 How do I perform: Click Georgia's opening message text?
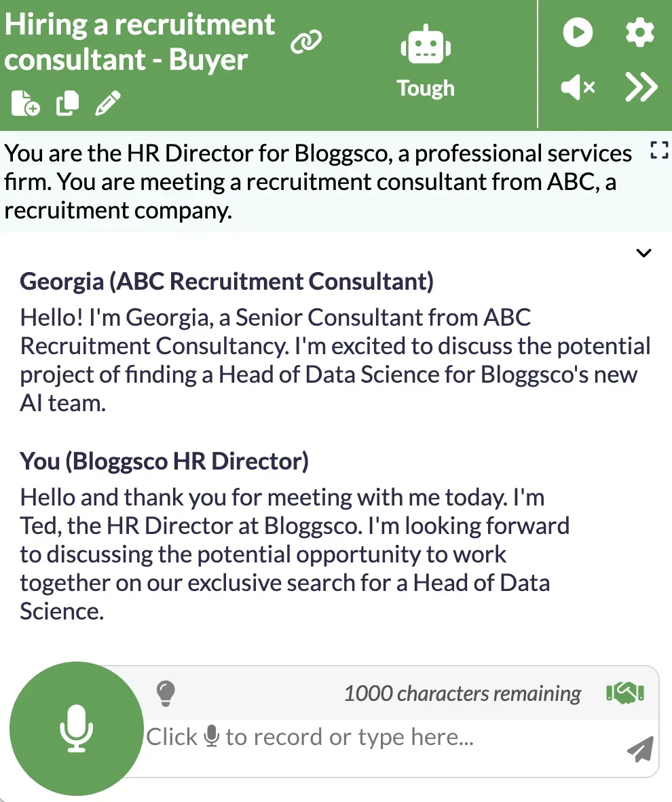(x=335, y=360)
